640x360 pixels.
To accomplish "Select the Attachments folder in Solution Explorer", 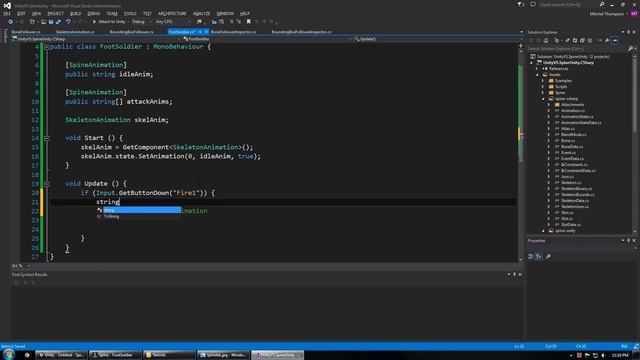I will pos(572,105).
